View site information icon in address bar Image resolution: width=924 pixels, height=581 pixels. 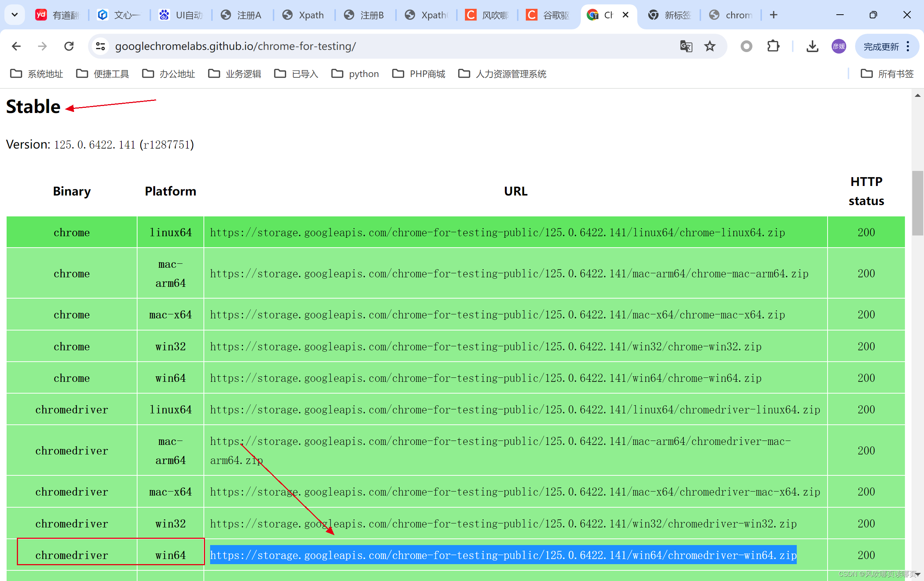coord(100,47)
